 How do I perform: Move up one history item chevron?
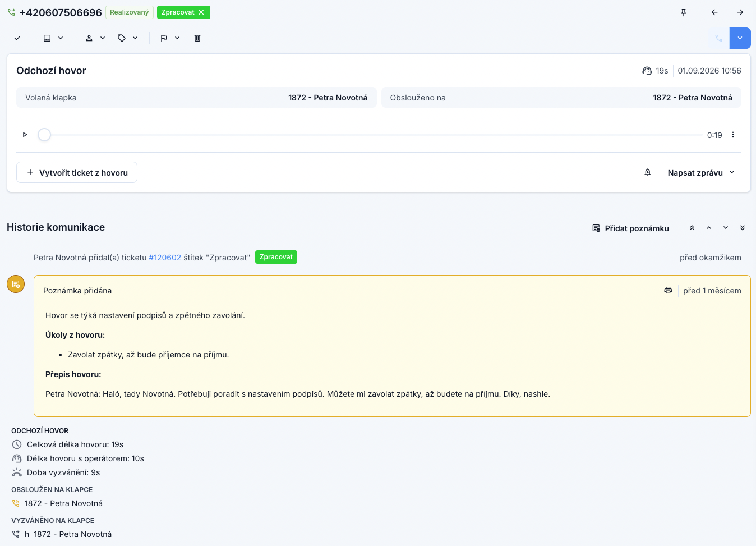tap(709, 228)
